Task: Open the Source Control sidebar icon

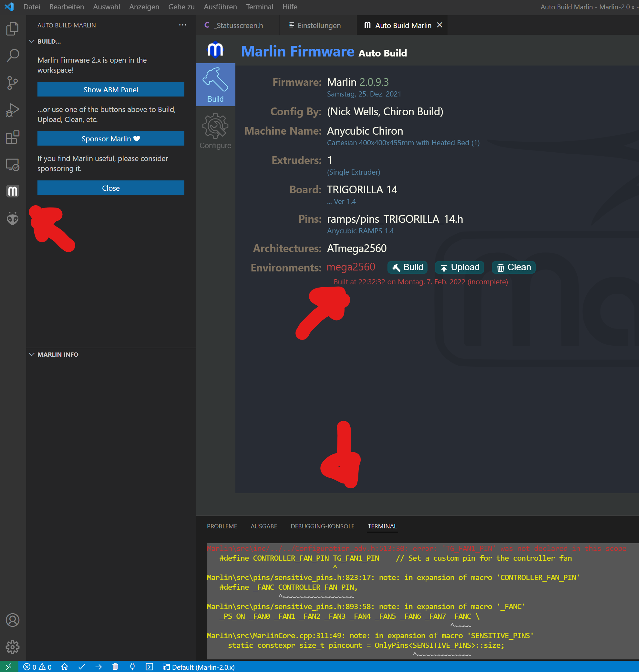Action: 12,83
